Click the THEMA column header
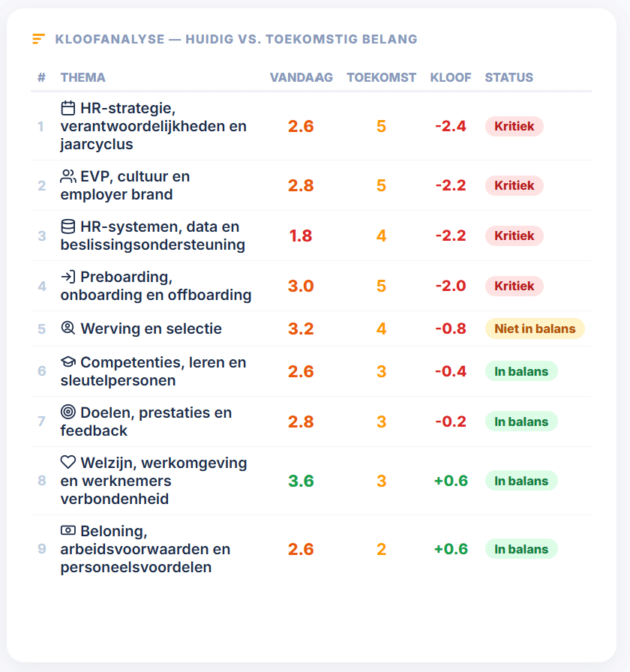This screenshot has width=630, height=672. tap(82, 77)
